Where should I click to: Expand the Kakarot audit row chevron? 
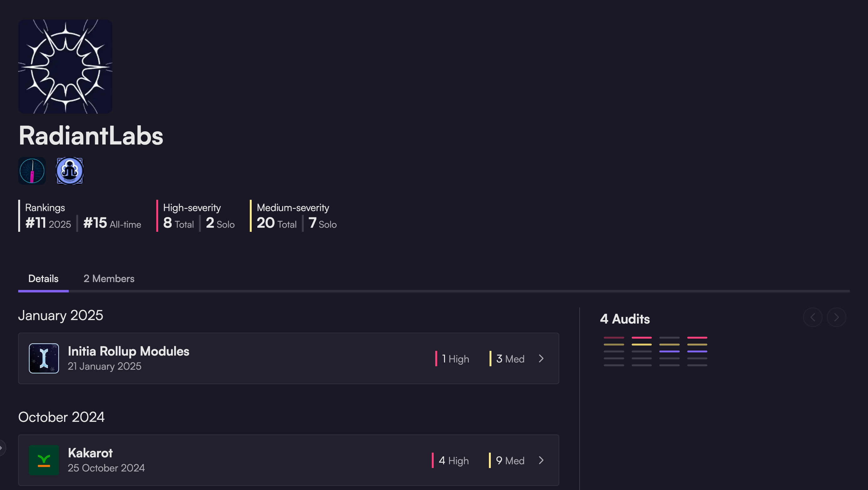coord(541,460)
